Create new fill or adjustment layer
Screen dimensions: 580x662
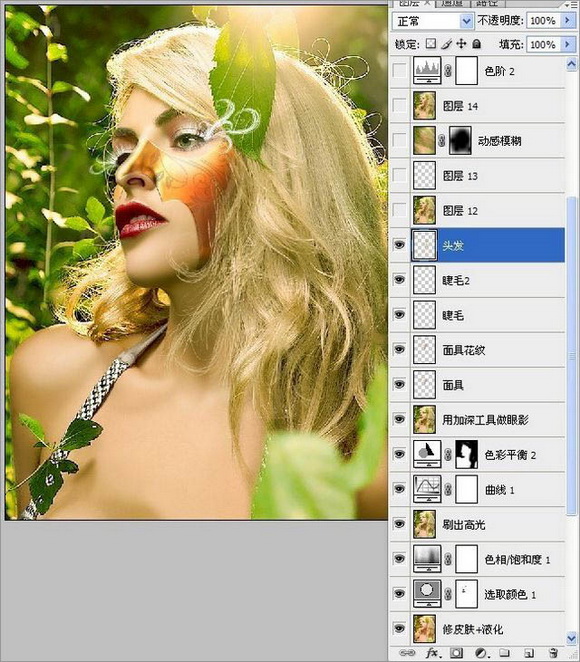tap(480, 653)
